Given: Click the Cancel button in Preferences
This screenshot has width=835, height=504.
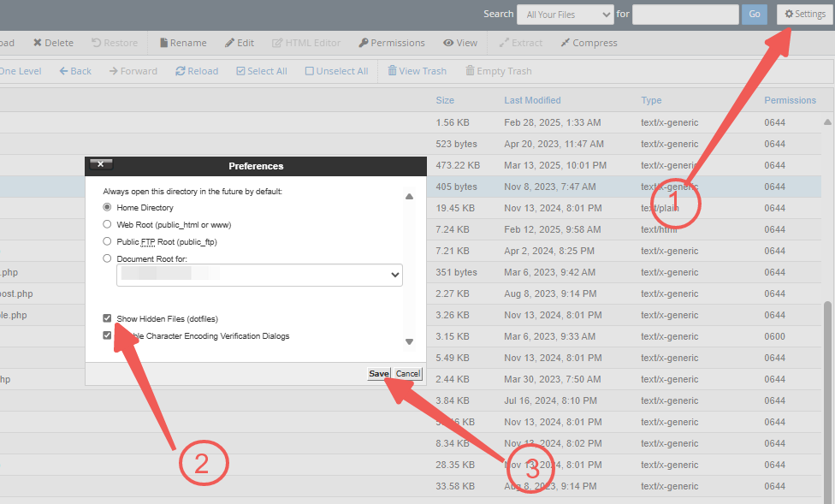Looking at the screenshot, I should (x=408, y=373).
